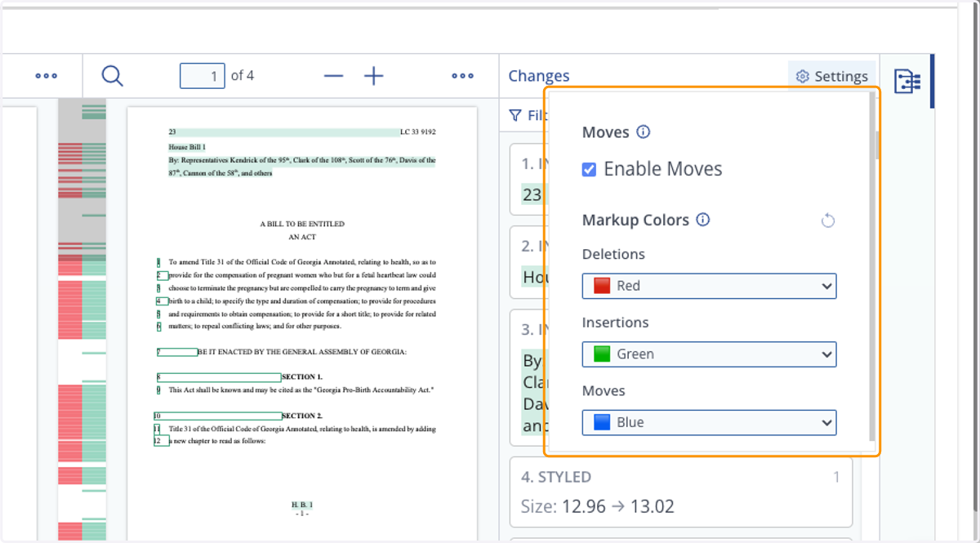This screenshot has width=980, height=543.
Task: Open the document comparison panel icon
Action: (x=907, y=81)
